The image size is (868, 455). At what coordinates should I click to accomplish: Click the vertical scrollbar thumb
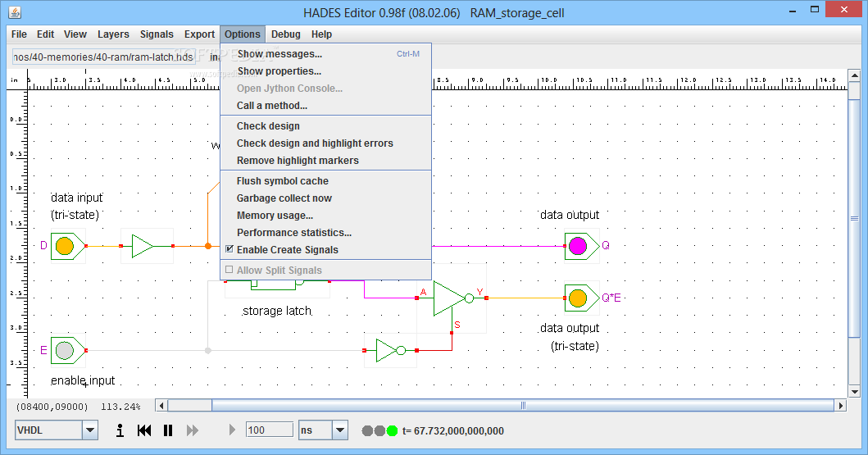[854, 218]
